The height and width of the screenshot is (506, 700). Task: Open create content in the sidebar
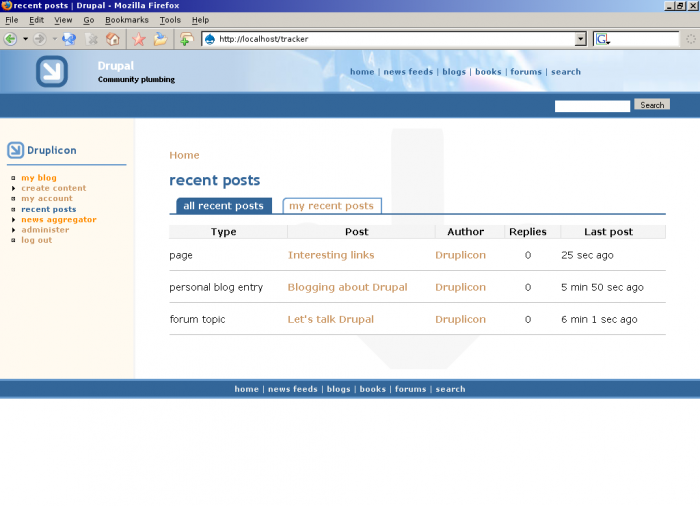(x=54, y=188)
